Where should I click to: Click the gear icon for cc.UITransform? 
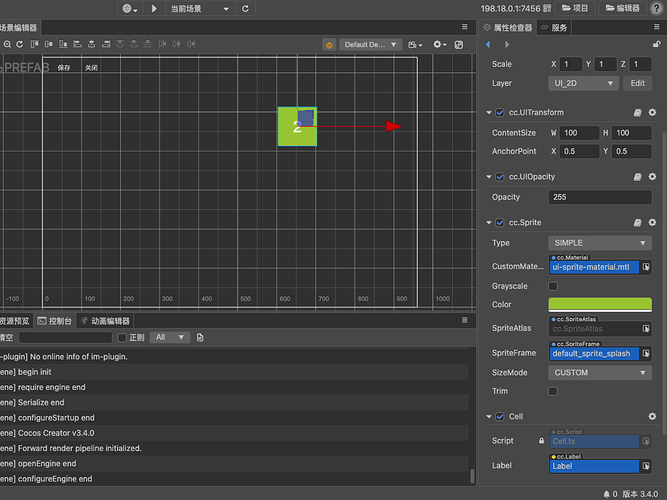coord(652,113)
